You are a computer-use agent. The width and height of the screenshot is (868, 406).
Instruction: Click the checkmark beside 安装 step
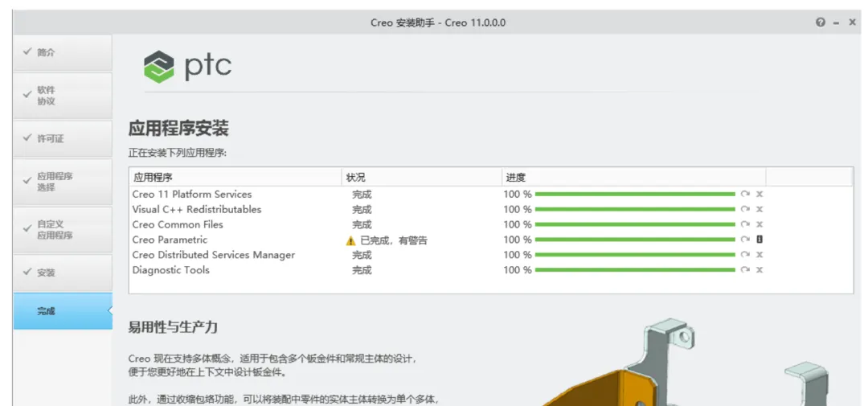pos(27,272)
